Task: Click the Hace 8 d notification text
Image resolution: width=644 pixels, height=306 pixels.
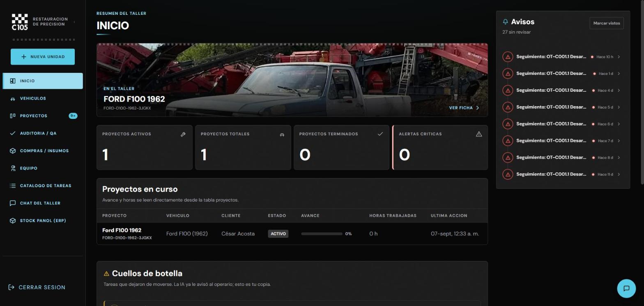Action: point(551,158)
